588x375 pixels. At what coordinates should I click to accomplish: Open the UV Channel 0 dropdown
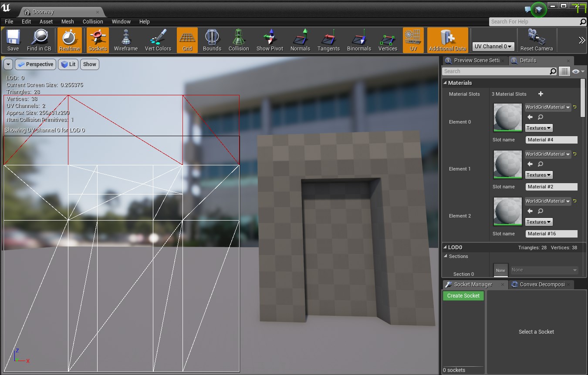[x=493, y=46]
